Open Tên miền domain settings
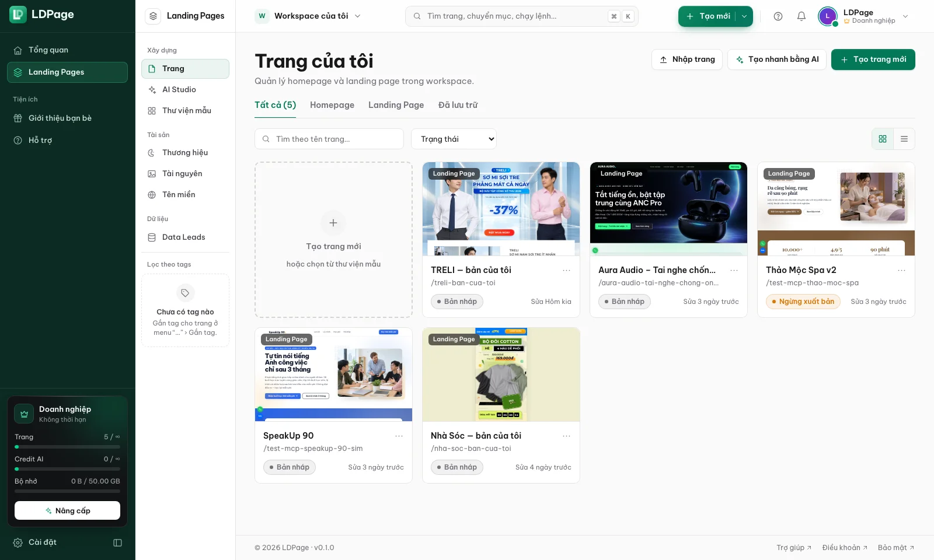The image size is (934, 560). (x=185, y=195)
